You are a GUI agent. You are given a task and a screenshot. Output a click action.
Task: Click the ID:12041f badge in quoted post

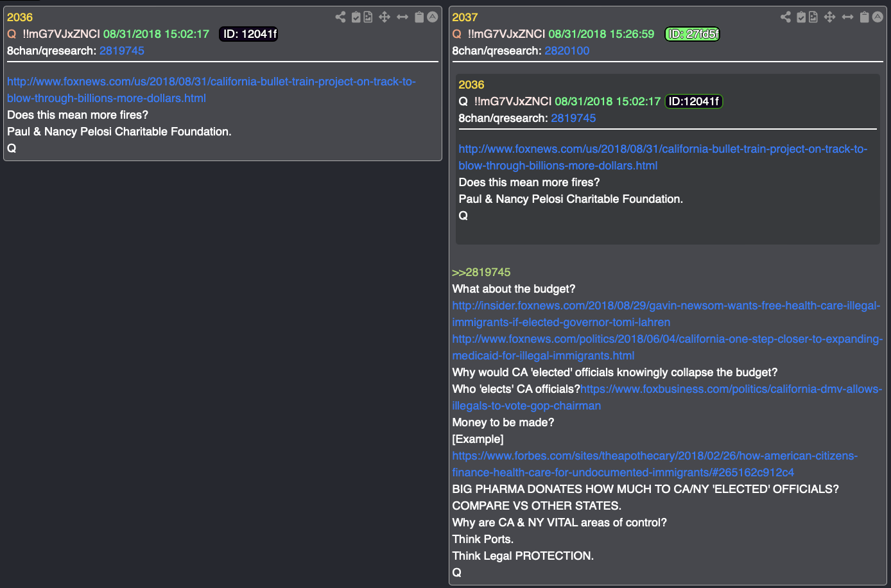pos(694,101)
